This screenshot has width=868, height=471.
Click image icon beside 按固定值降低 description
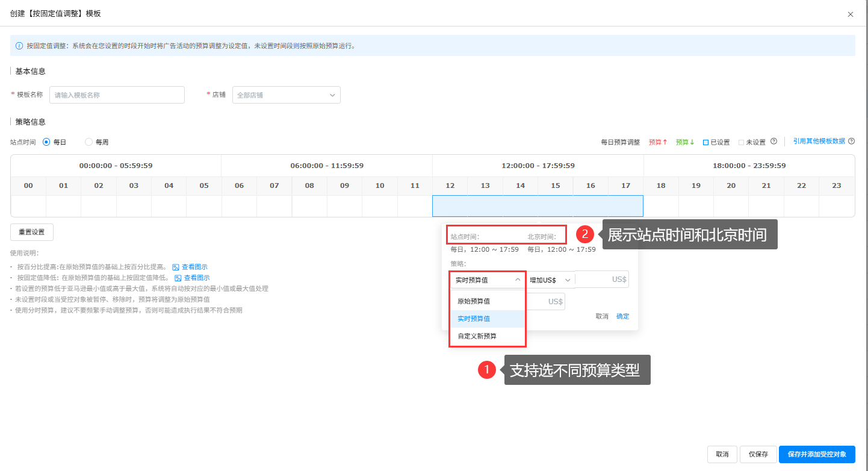(x=178, y=278)
